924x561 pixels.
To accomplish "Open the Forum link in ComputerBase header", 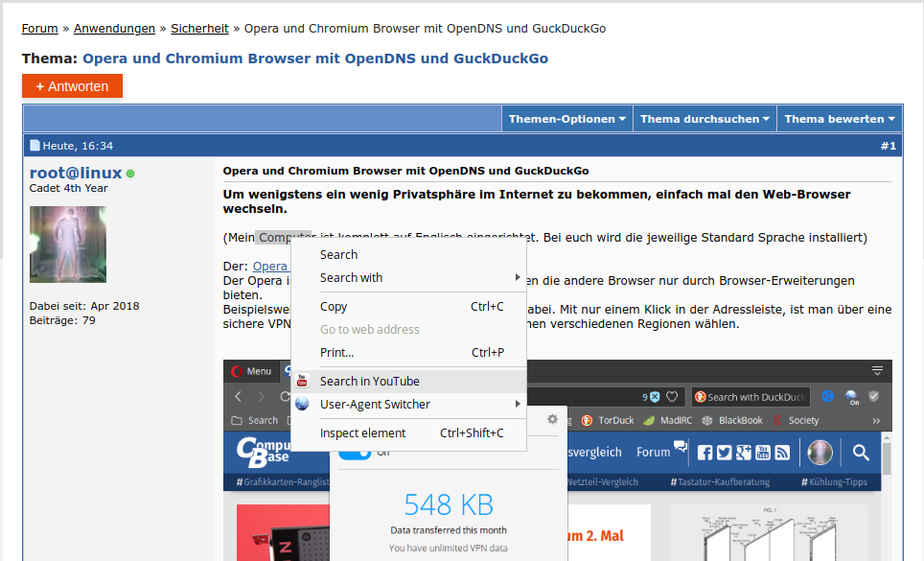I will click(x=653, y=453).
